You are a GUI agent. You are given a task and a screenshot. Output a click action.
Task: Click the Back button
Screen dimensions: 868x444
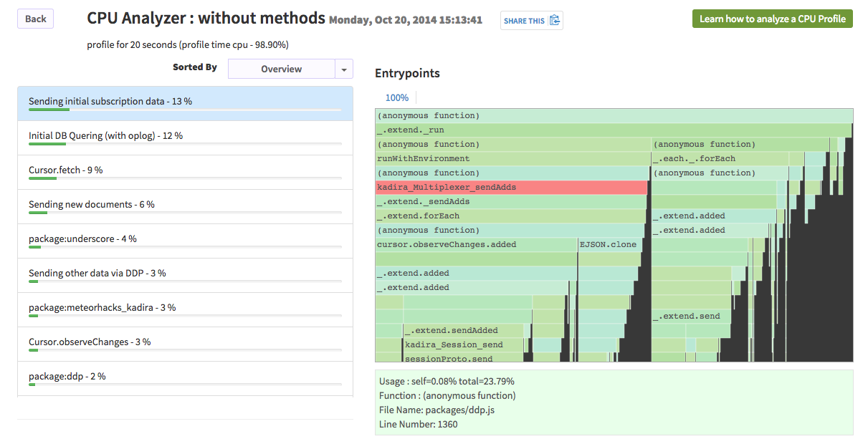(35, 19)
